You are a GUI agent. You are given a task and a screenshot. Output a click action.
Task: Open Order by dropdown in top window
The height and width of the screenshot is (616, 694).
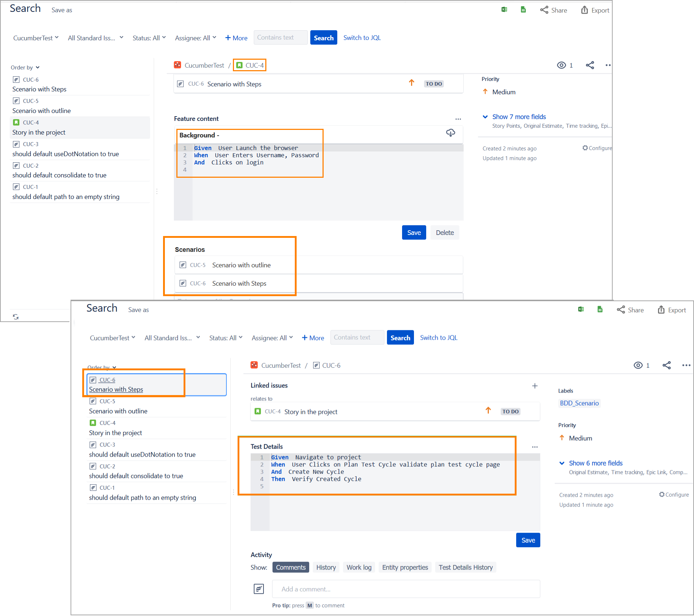pos(25,67)
